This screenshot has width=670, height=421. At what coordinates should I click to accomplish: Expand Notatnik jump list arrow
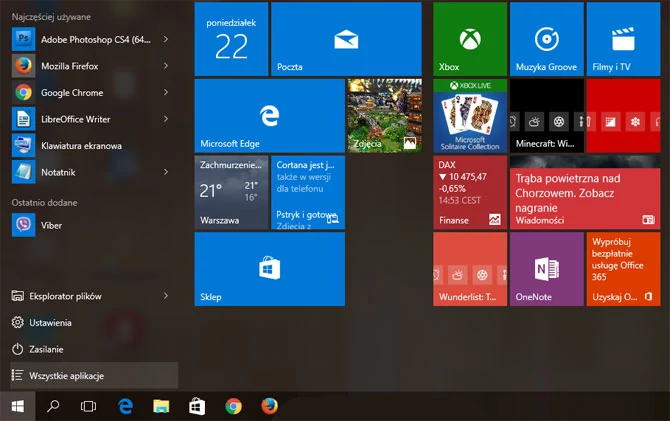tap(166, 172)
